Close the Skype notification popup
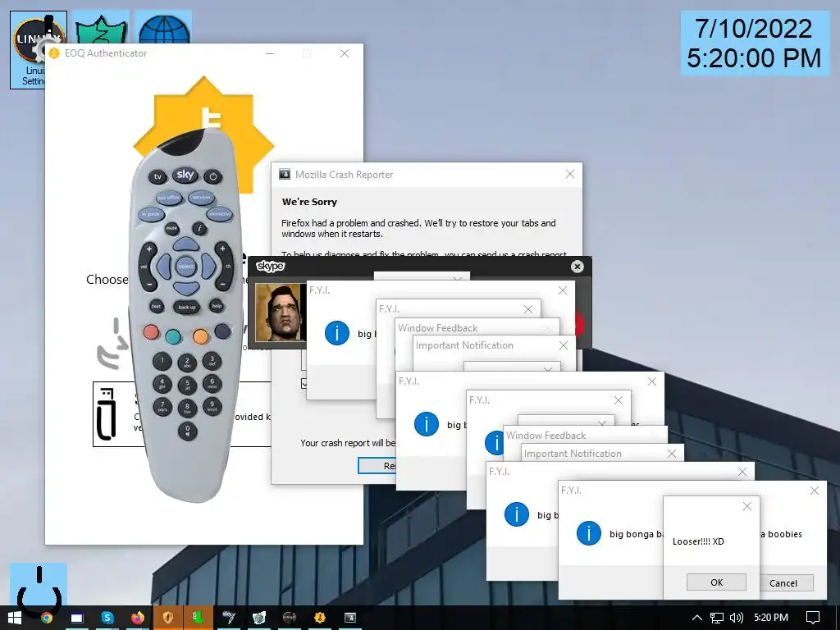Screen dimensions: 840x630 pos(577,267)
